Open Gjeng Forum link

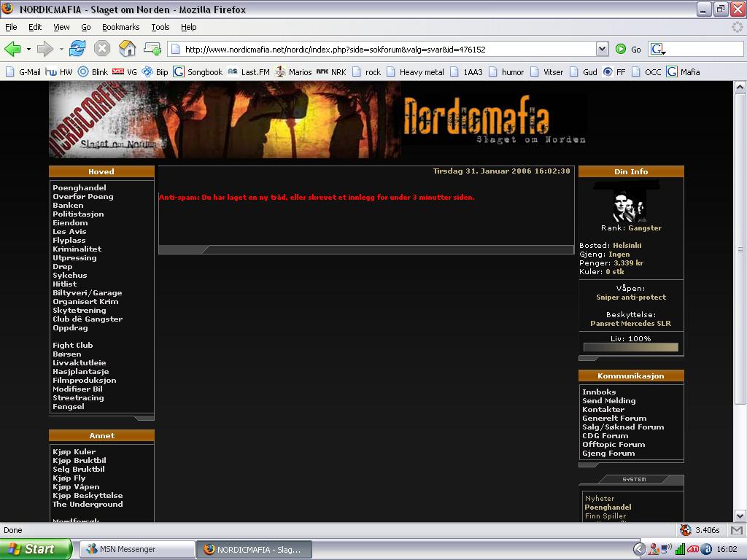coord(608,454)
